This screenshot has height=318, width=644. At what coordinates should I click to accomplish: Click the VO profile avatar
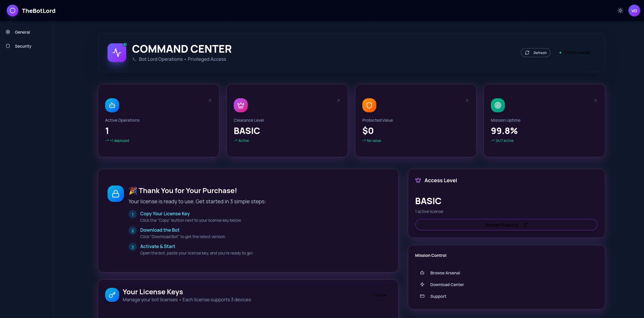tap(634, 11)
